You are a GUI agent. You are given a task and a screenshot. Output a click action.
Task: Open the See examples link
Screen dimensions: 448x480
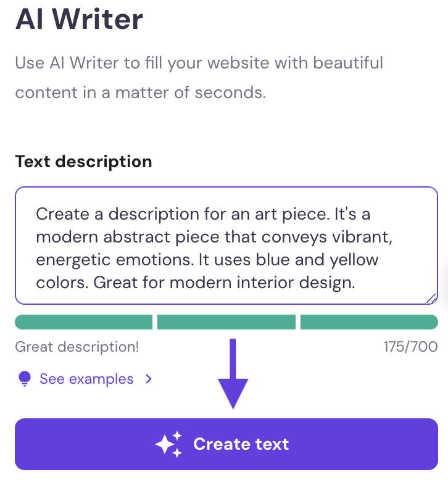pos(86,379)
